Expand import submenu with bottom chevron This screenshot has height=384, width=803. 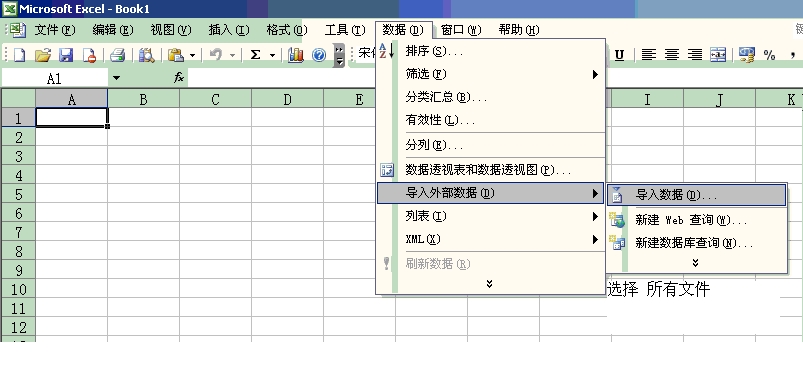coord(695,263)
